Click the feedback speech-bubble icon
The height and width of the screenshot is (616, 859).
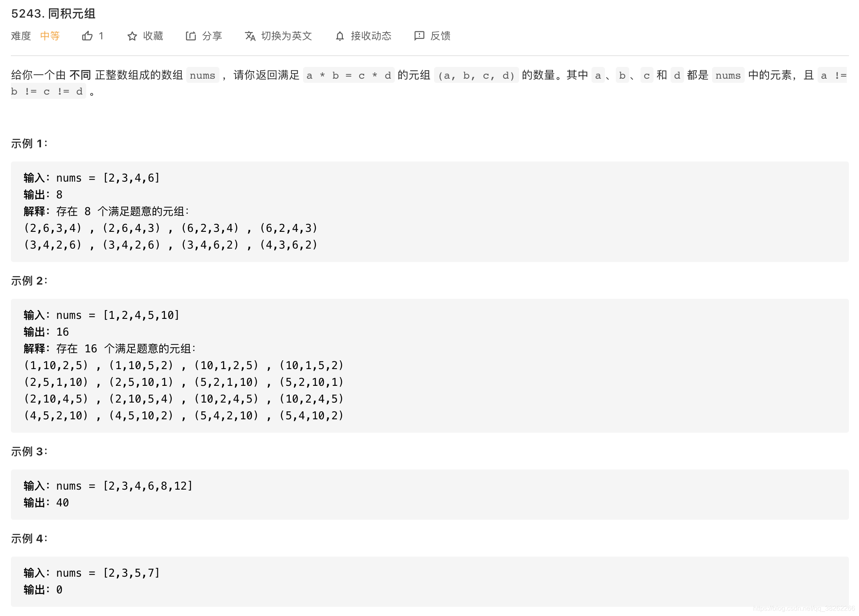[419, 36]
